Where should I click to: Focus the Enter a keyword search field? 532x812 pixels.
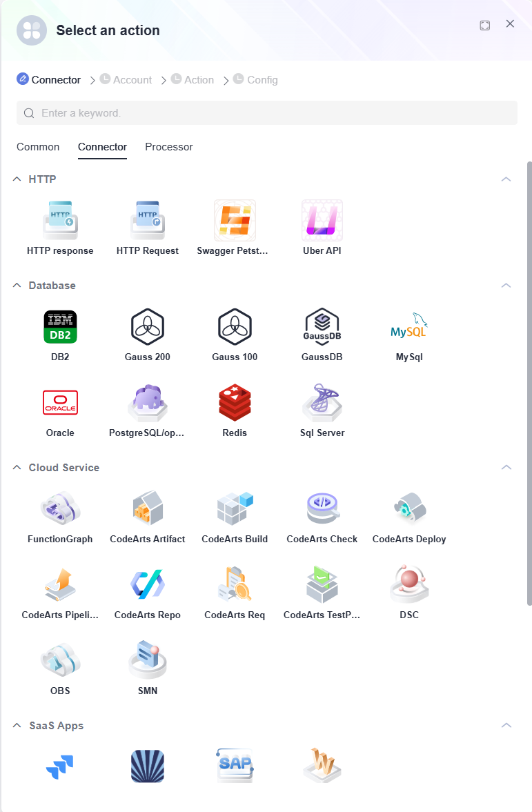(267, 113)
